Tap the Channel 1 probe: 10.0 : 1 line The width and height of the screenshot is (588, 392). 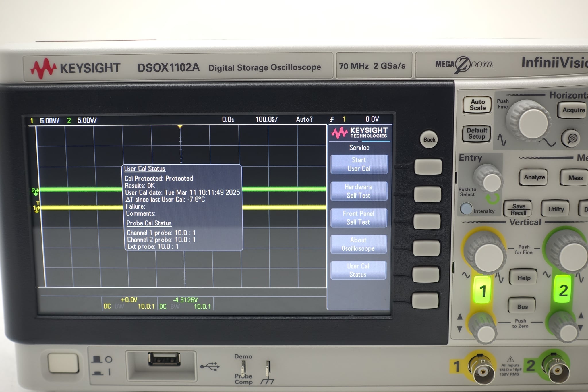[x=161, y=233]
